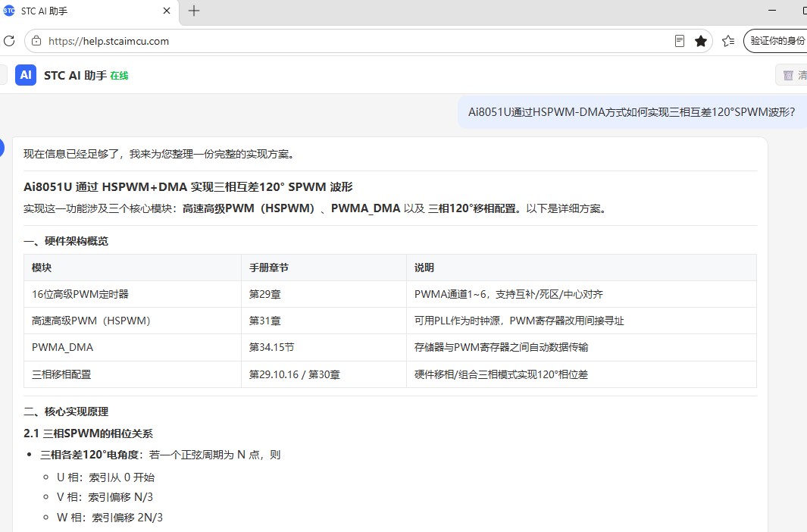Image resolution: width=807 pixels, height=532 pixels.
Task: Click the clear chat button at top right
Action: point(792,75)
